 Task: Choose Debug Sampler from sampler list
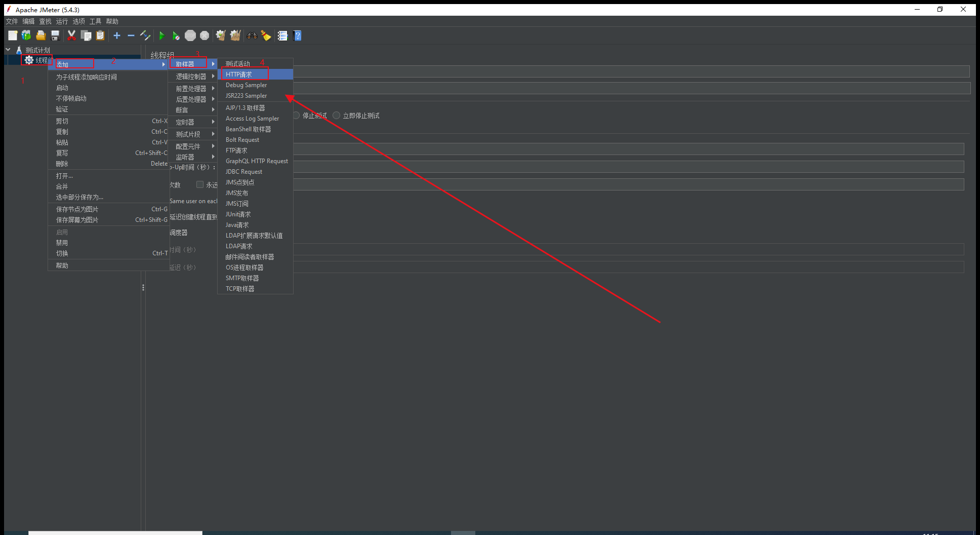click(256, 85)
